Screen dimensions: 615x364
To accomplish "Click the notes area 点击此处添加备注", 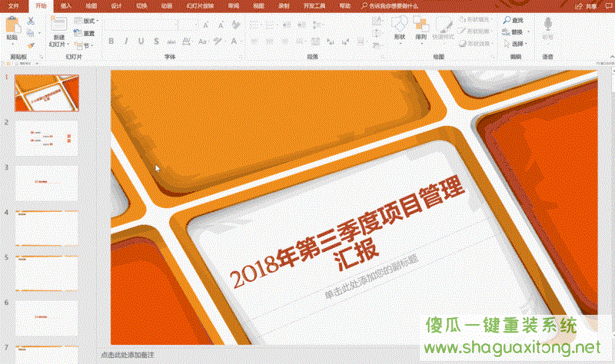I will [x=128, y=355].
